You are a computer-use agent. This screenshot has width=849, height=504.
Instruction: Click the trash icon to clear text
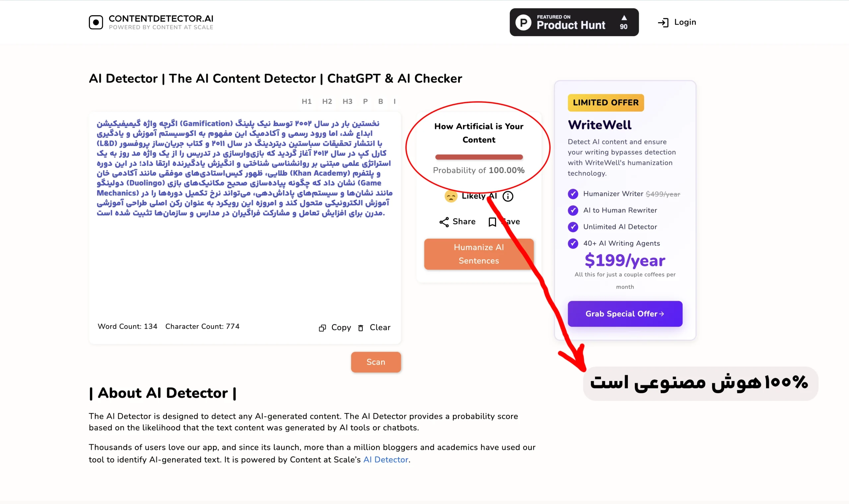(360, 327)
